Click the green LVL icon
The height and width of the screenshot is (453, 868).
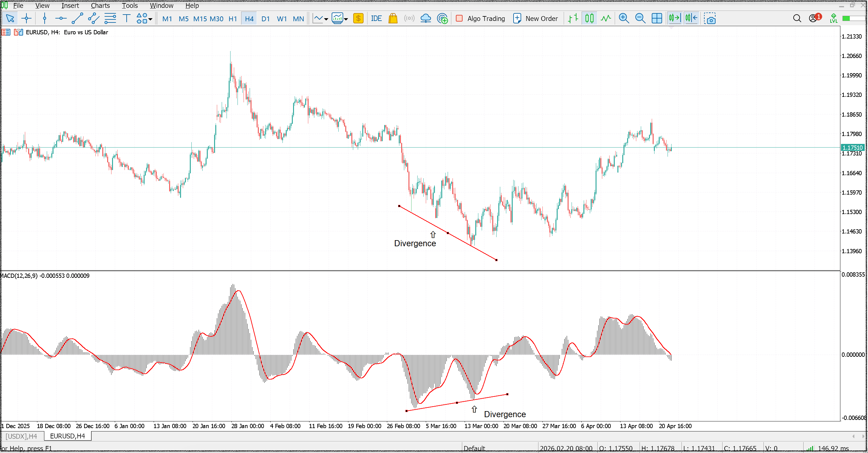click(834, 19)
